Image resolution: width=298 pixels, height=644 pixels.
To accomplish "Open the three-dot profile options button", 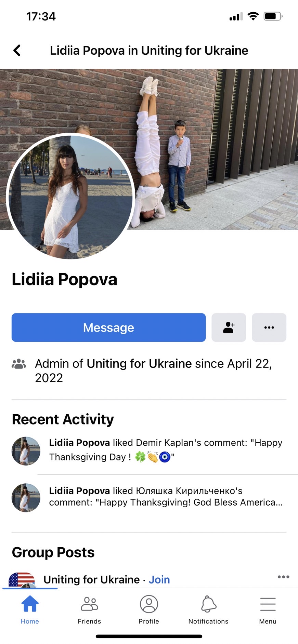I will (269, 327).
